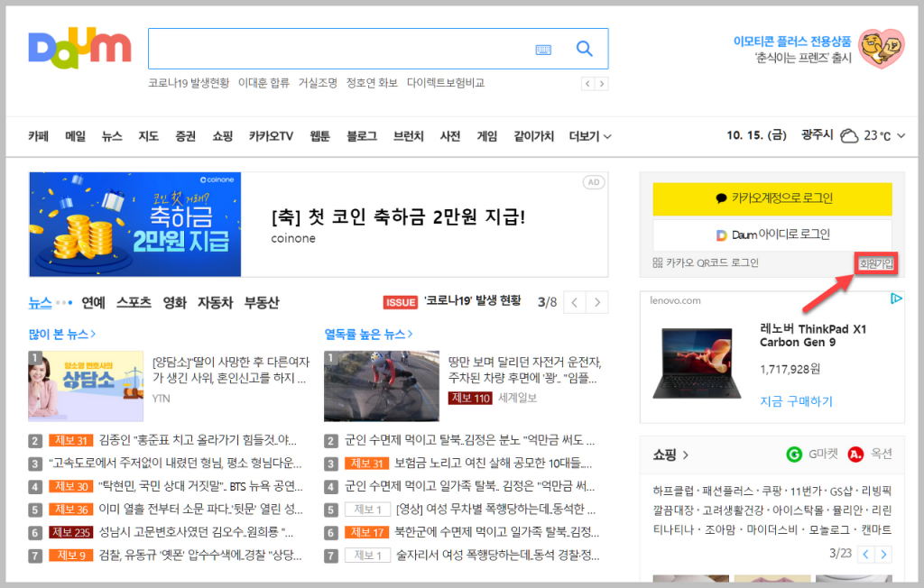The height and width of the screenshot is (588, 924).
Task: Click the 쿠팡 shopping link
Action: [772, 492]
